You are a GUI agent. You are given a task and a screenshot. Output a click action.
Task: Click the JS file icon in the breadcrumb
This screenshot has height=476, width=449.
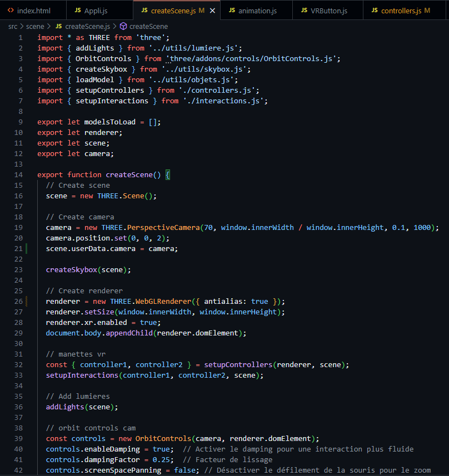[x=58, y=26]
